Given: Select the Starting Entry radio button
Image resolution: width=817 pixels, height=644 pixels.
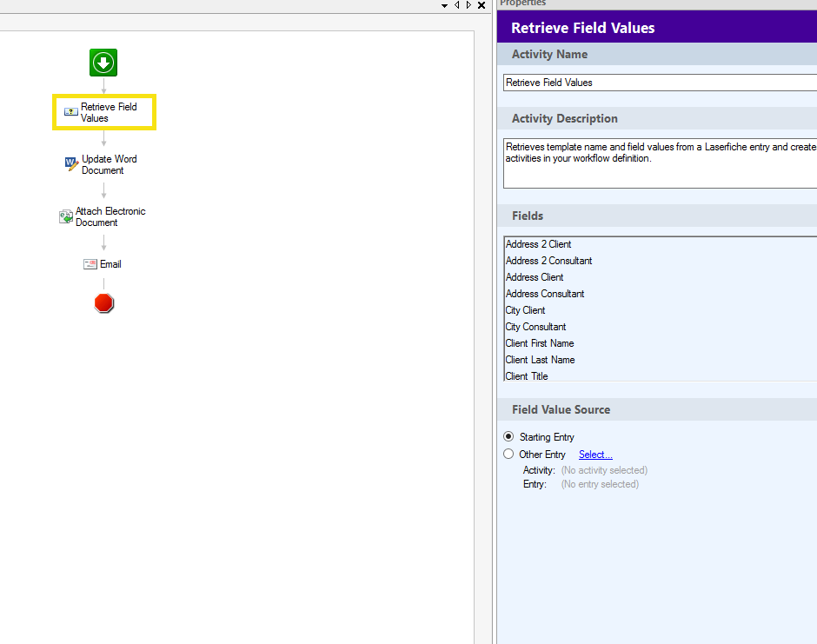Looking at the screenshot, I should point(508,436).
